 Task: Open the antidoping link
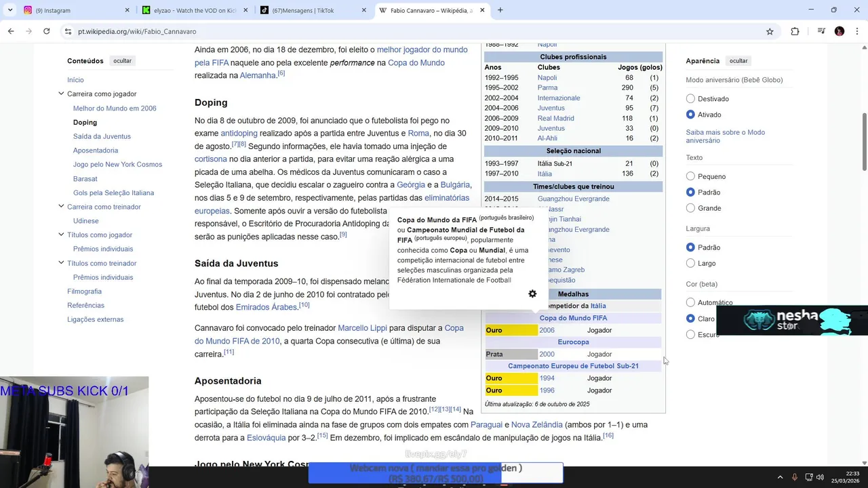tap(239, 134)
